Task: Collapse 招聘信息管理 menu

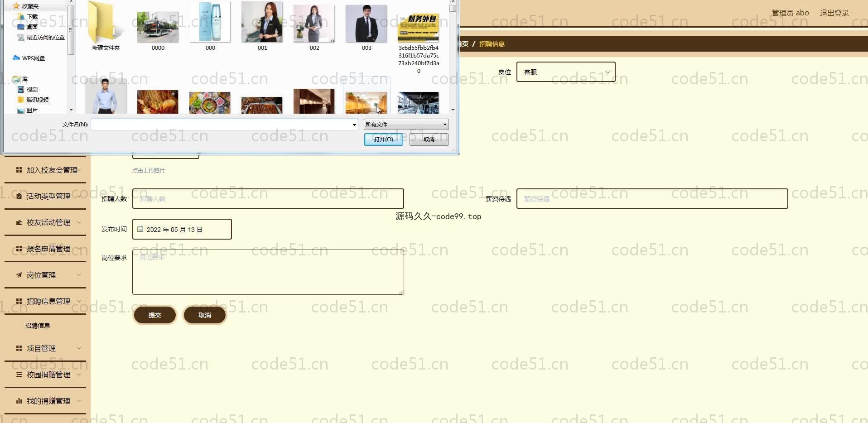Action: pos(45,301)
